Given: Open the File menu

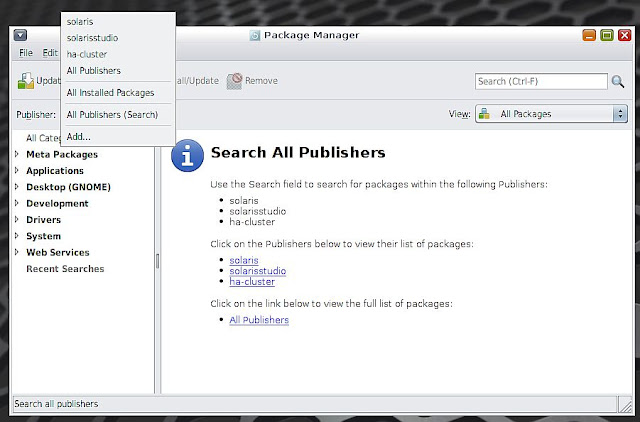Looking at the screenshot, I should point(26,53).
